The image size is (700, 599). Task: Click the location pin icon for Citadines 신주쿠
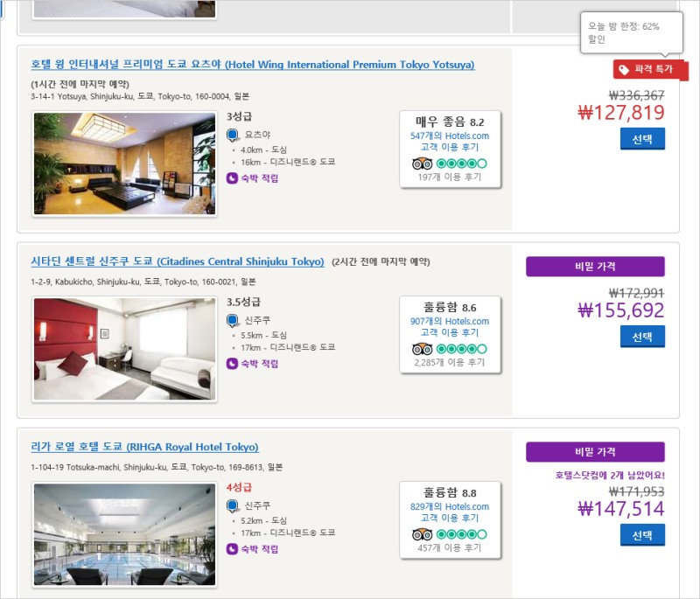233,321
